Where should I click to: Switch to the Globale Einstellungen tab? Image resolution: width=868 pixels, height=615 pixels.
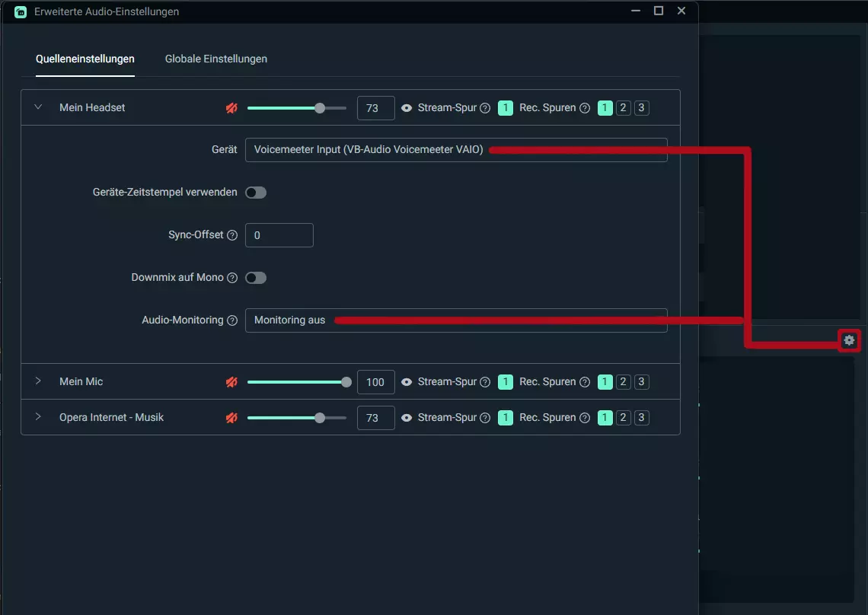(x=216, y=59)
